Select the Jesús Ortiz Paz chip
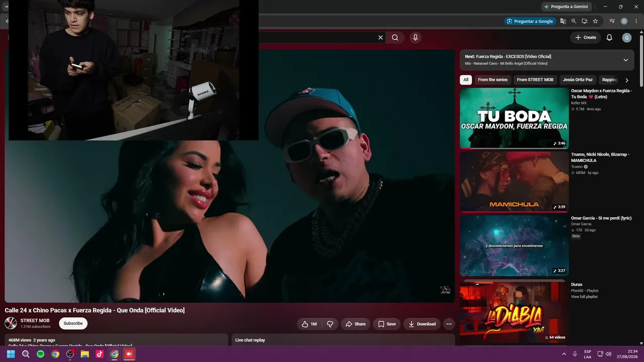 [x=578, y=79]
